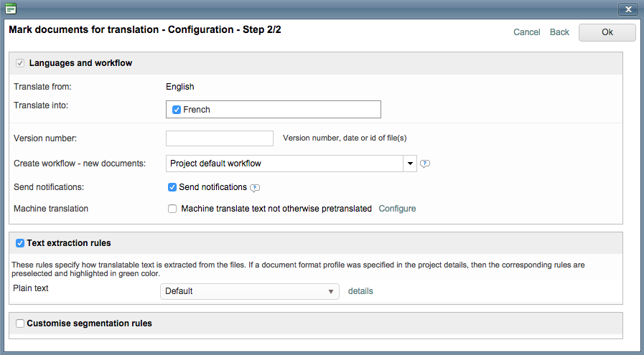Viewport: 644px width, 355px height.
Task: Uncheck the French language checkbox
Action: click(x=177, y=110)
